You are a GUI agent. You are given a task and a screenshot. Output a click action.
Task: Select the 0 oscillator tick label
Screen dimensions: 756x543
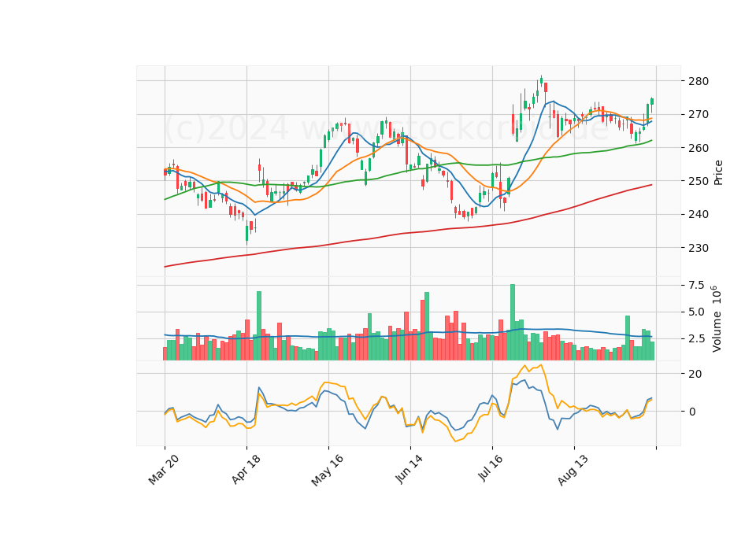pyautogui.click(x=692, y=412)
